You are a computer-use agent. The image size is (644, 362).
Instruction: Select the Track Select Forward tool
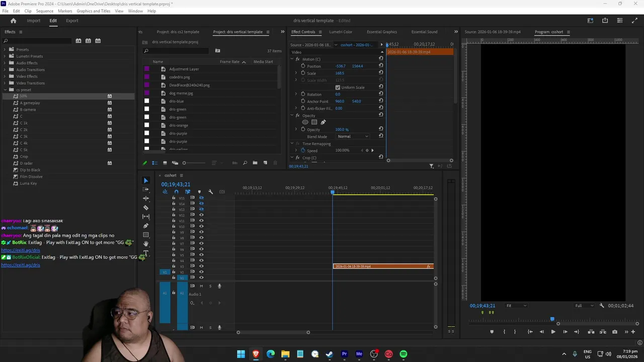coord(146,190)
